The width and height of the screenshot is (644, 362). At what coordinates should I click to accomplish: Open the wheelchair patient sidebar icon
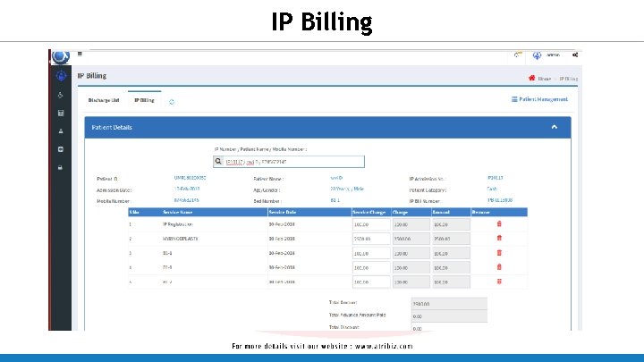(x=61, y=95)
